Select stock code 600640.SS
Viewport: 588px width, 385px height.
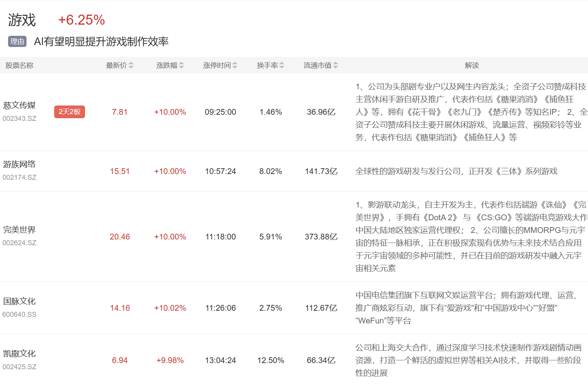(20, 315)
